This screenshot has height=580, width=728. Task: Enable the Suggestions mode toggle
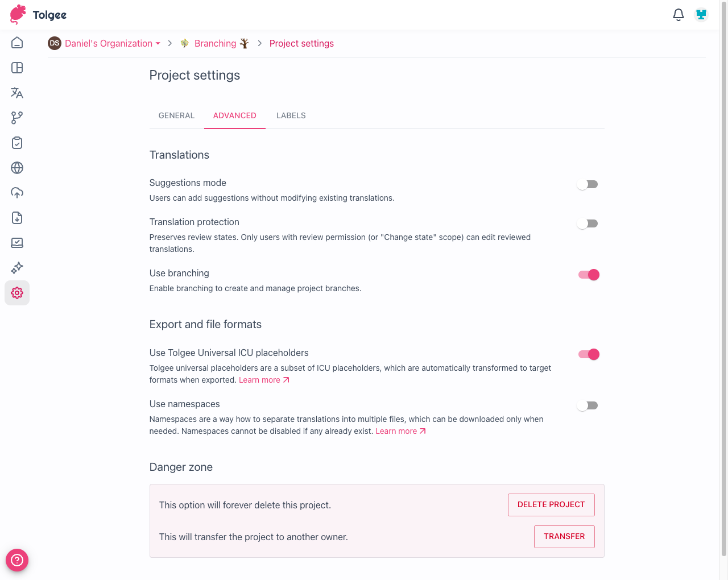pos(588,184)
